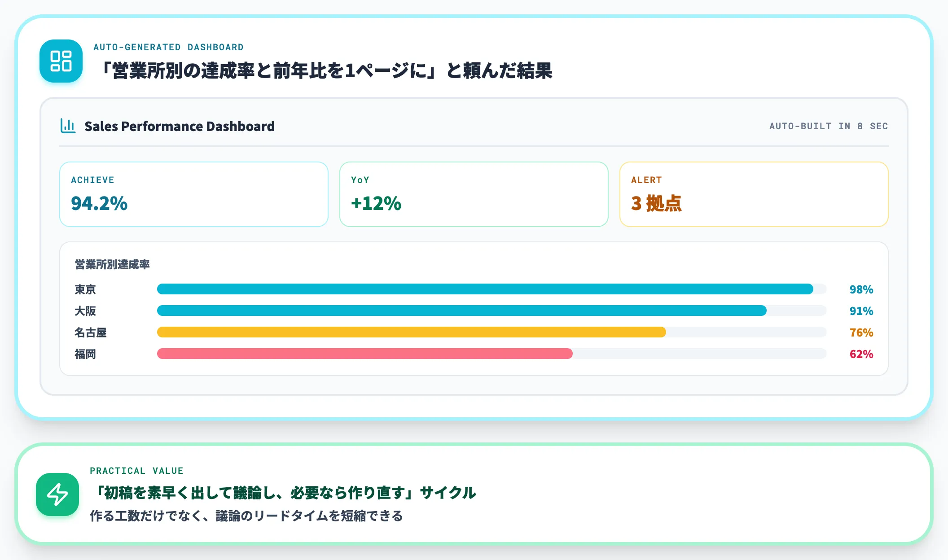
Task: Click the 東京 row label
Action: coord(85,289)
